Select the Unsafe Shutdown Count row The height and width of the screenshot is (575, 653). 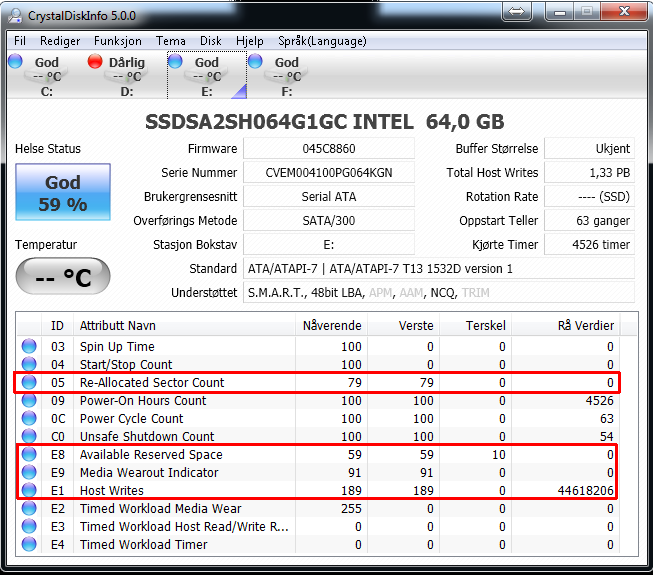pyautogui.click(x=318, y=436)
